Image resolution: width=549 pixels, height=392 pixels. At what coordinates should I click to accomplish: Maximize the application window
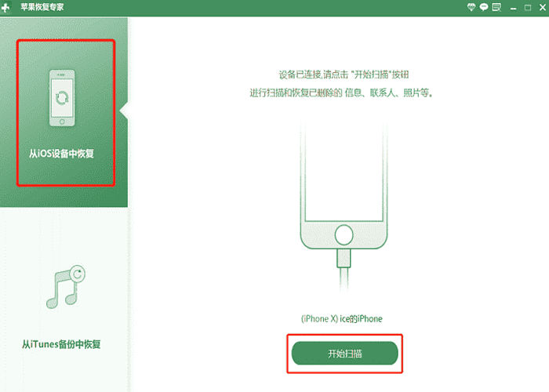point(528,7)
